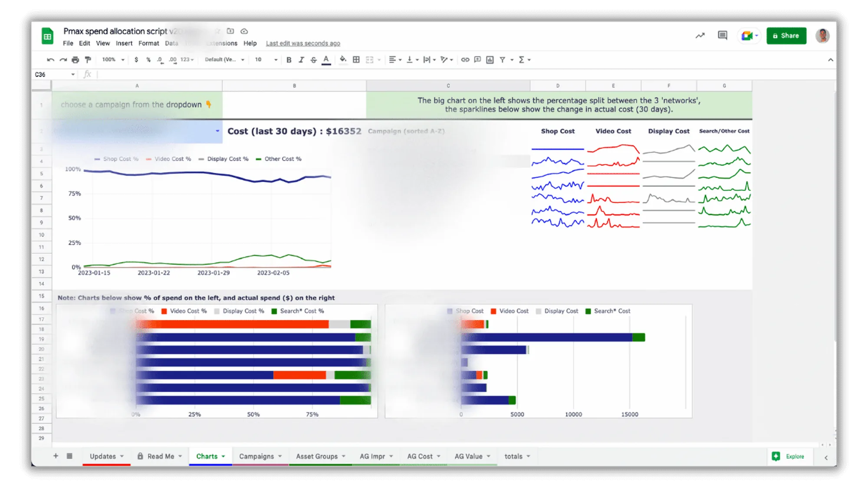Open the comment history icon
Screen dimensions: 868x488
click(723, 36)
